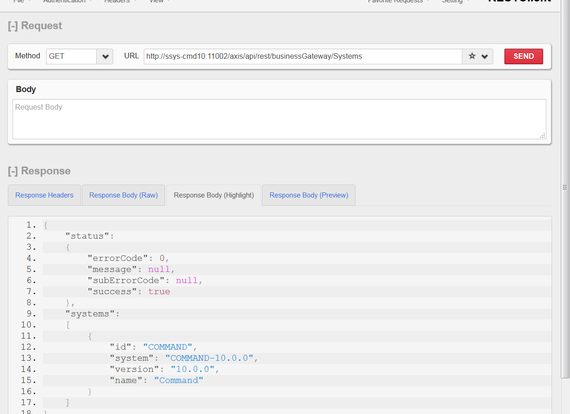Show the Response Body (Preview) tab

click(309, 195)
